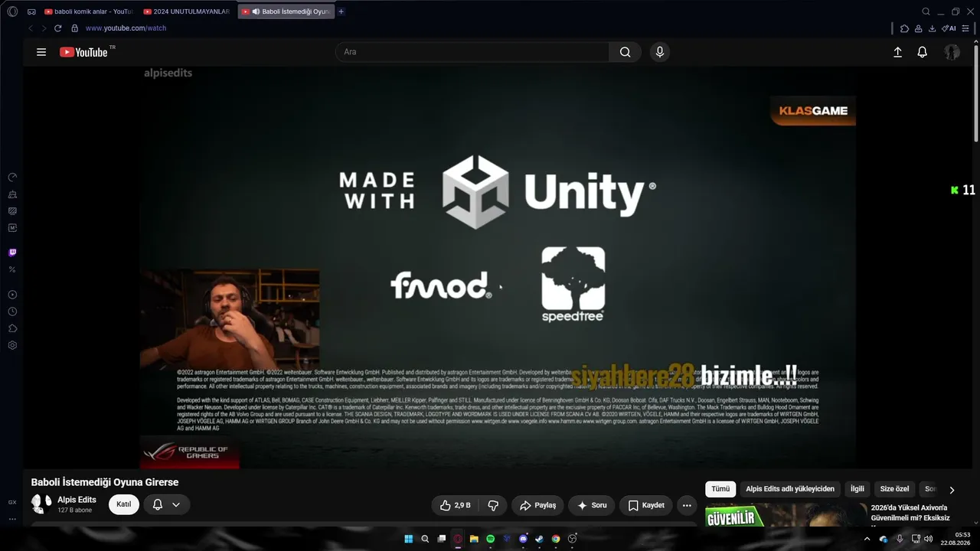
Task: Open a new browser tab
Action: pos(341,11)
